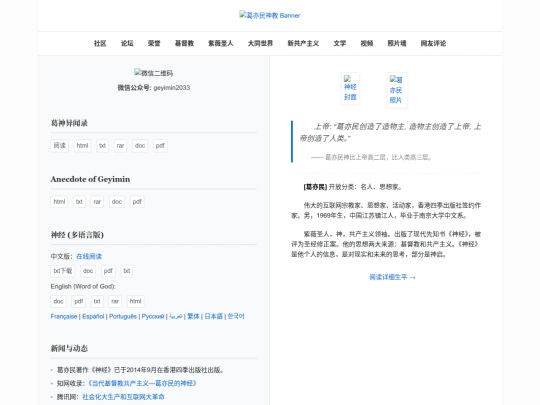Click the news line about 2014年9月 publication
Image resolution: width=540 pixels, height=405 pixels.
pos(141,370)
